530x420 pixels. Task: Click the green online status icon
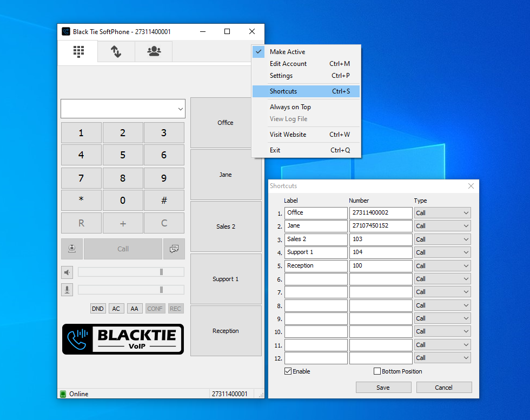63,394
